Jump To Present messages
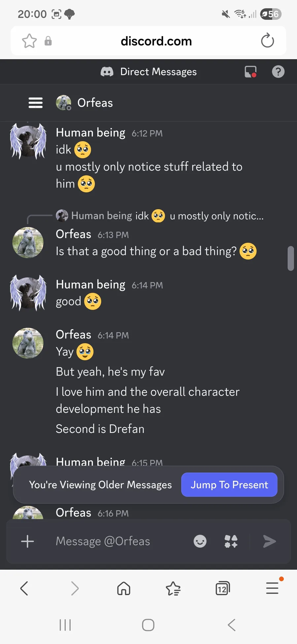This screenshot has height=644, width=297. click(x=229, y=484)
